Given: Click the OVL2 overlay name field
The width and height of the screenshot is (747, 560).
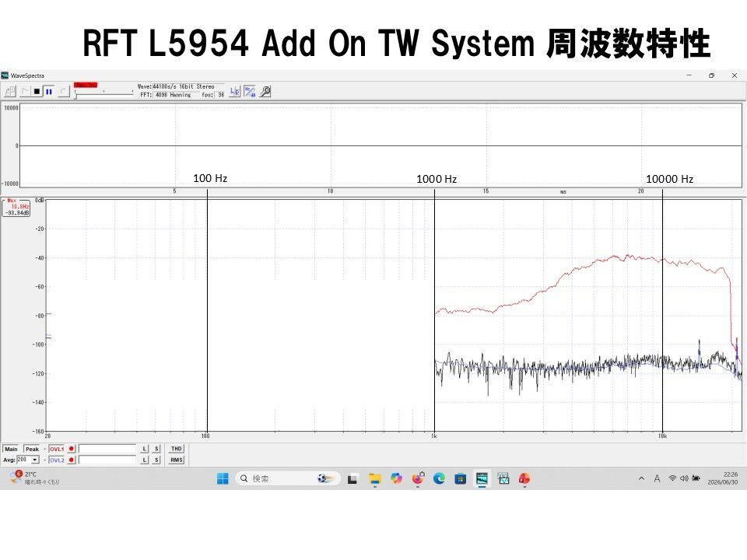Looking at the screenshot, I should coord(107,460).
